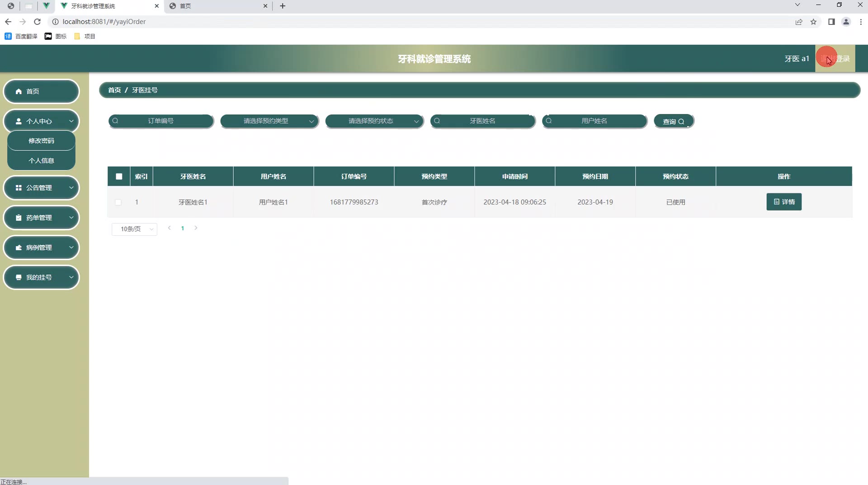868x485 pixels.
Task: Click the 已使用 status cell
Action: (x=676, y=202)
